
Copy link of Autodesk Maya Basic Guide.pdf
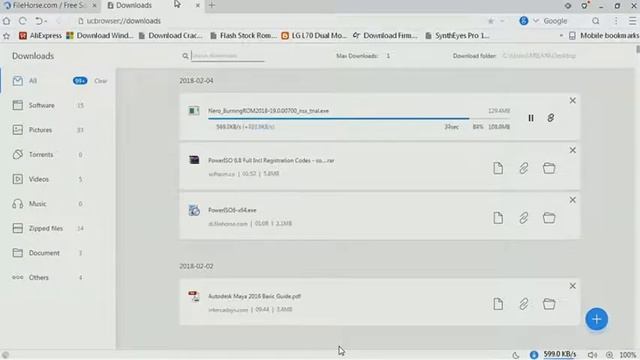[524, 304]
